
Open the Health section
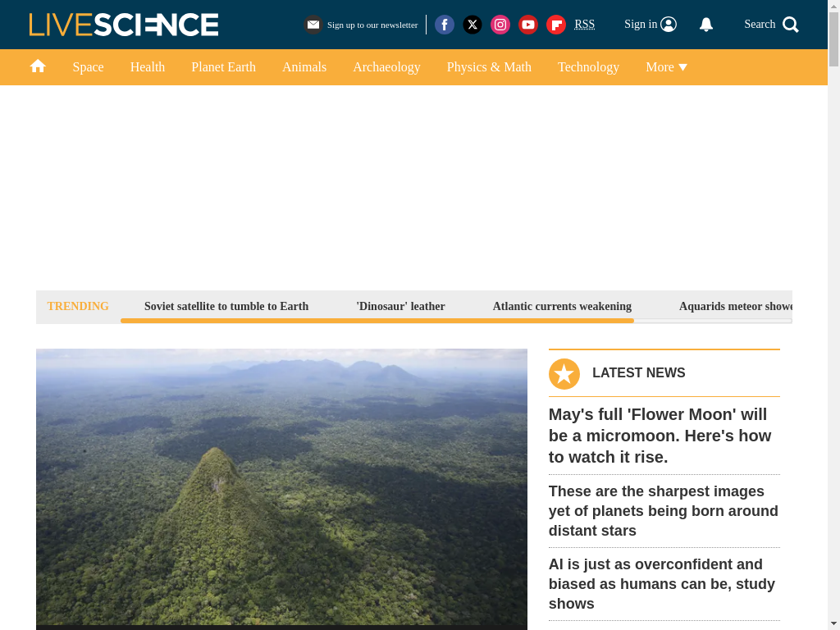[x=148, y=67]
